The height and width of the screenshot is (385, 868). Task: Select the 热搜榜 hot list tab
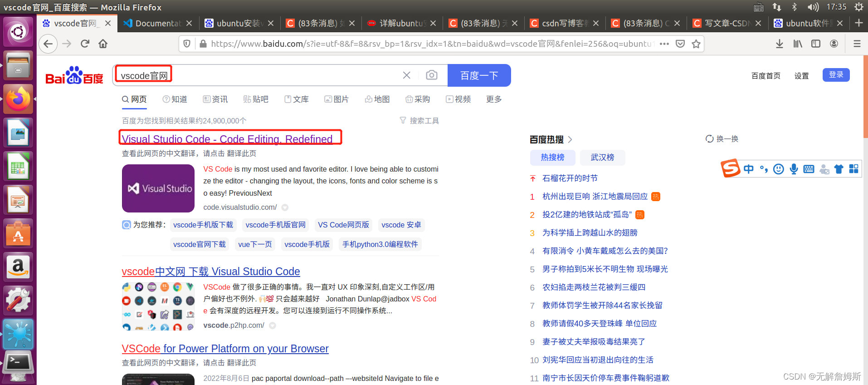(x=552, y=158)
